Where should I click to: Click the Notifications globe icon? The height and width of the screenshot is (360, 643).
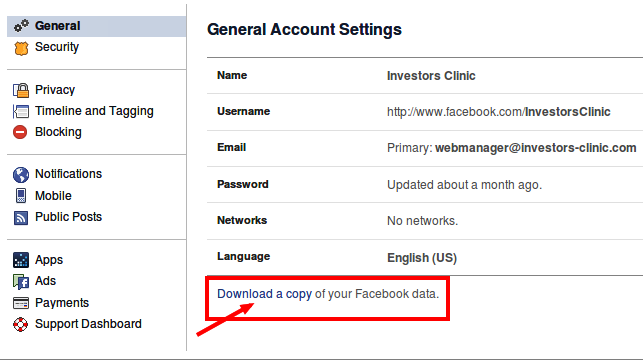21,175
